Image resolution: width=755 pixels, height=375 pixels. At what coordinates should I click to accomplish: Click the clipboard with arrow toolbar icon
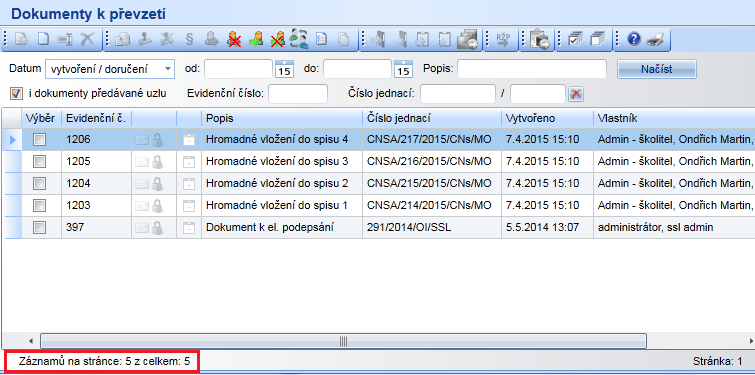(538, 39)
